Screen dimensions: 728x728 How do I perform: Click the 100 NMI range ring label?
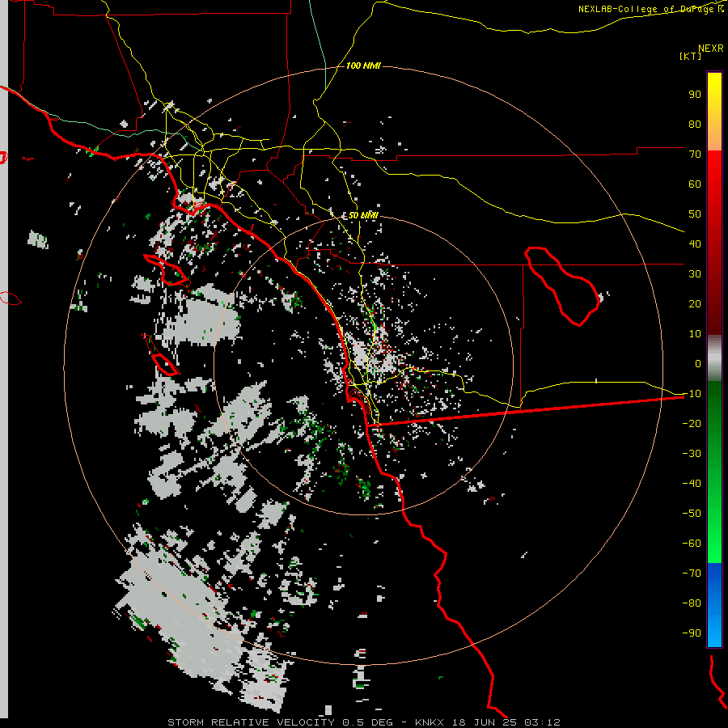tap(363, 66)
